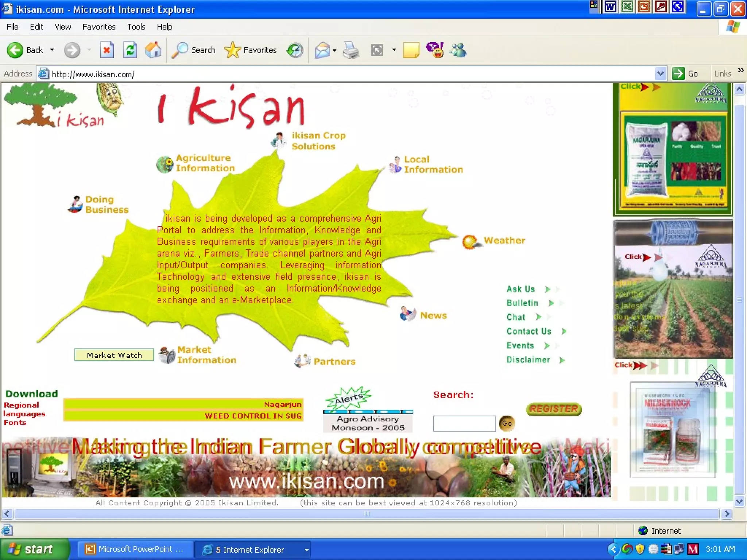Image resolution: width=747 pixels, height=560 pixels.
Task: Click the yellow note toolbar icon
Action: 411,50
